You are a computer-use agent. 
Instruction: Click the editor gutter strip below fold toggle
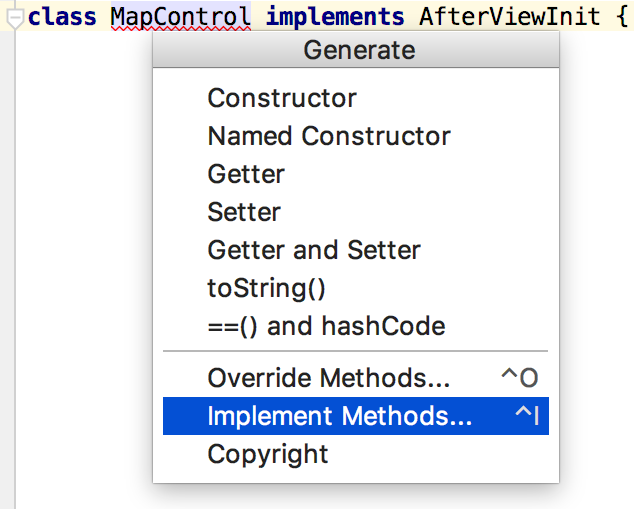(x=9, y=250)
